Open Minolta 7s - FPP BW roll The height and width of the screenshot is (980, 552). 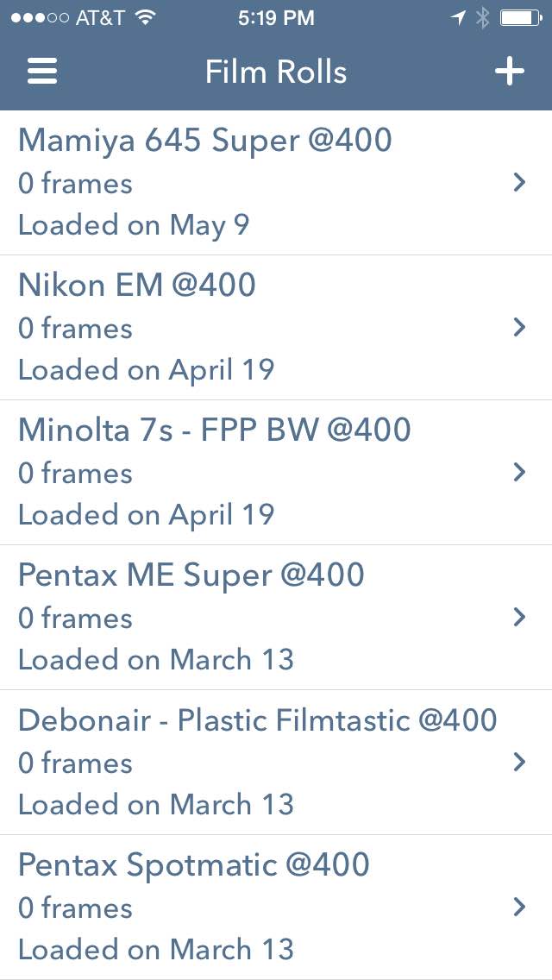pos(215,430)
